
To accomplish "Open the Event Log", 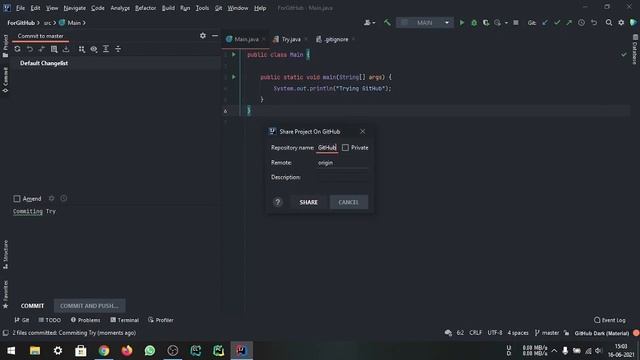I will point(610,320).
